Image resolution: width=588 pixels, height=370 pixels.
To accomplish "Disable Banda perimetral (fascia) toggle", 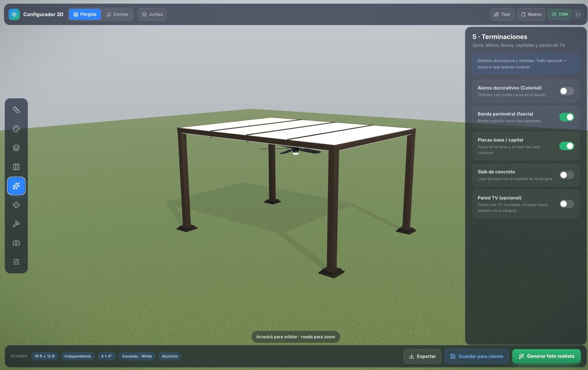I will click(x=566, y=117).
